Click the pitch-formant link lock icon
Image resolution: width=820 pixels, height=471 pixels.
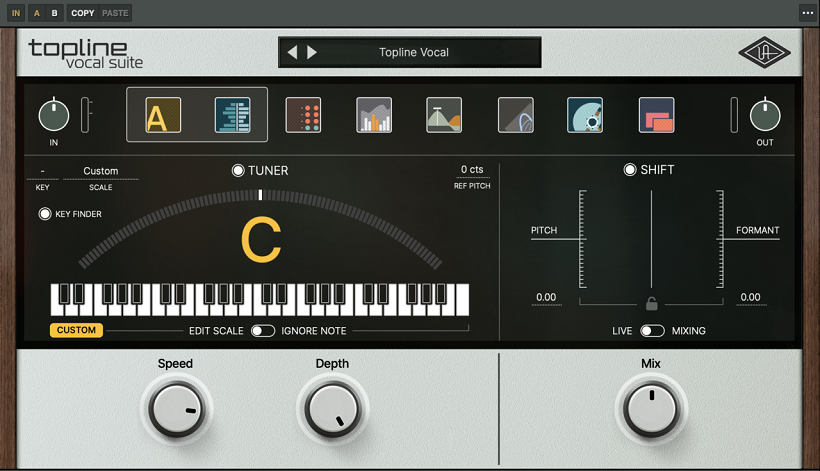pos(652,303)
